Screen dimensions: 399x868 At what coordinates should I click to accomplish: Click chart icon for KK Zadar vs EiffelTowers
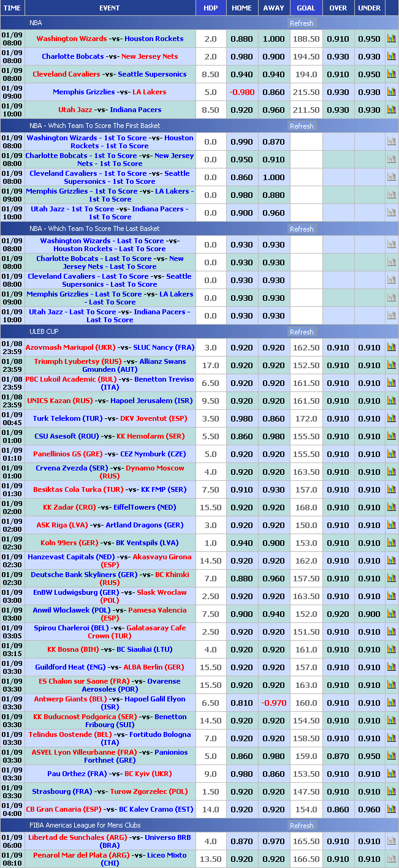pos(391,507)
